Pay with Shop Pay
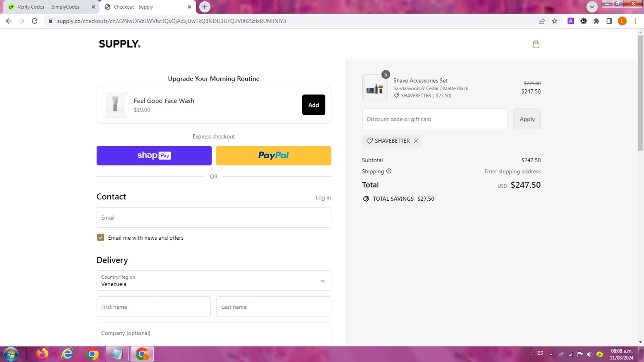Screen dimensions: 644x362 154,156
